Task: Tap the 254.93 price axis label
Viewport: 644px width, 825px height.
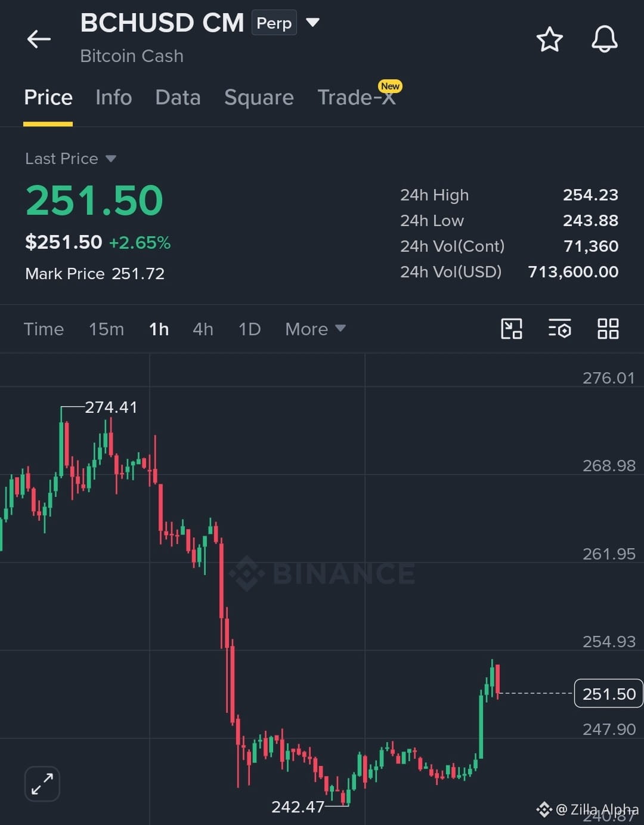Action: tap(609, 642)
